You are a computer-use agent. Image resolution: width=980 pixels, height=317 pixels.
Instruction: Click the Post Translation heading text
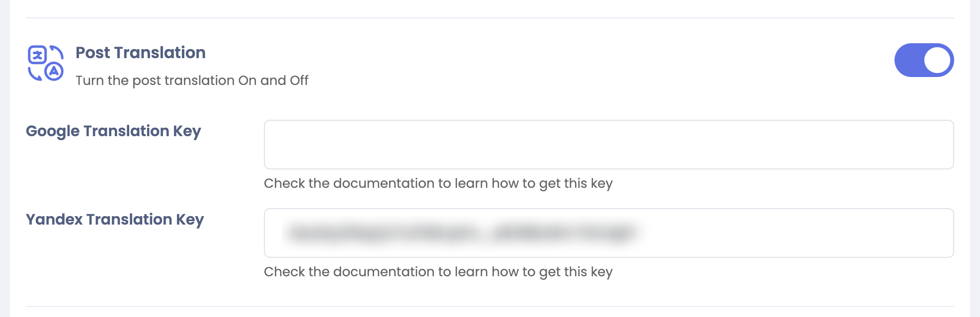141,53
